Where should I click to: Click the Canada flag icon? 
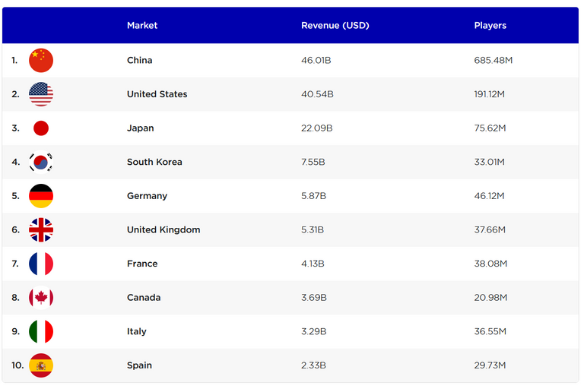click(41, 298)
